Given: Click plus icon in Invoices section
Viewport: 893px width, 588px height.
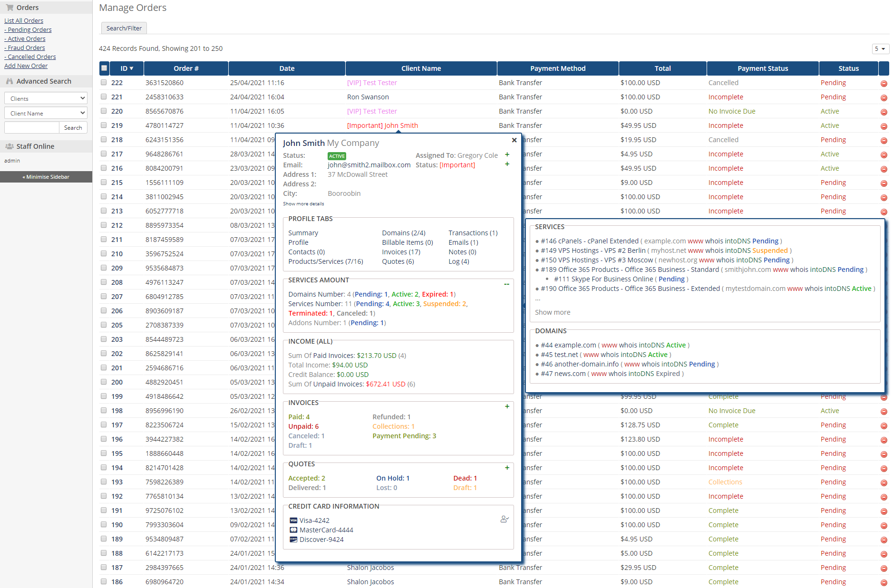Looking at the screenshot, I should 507,406.
